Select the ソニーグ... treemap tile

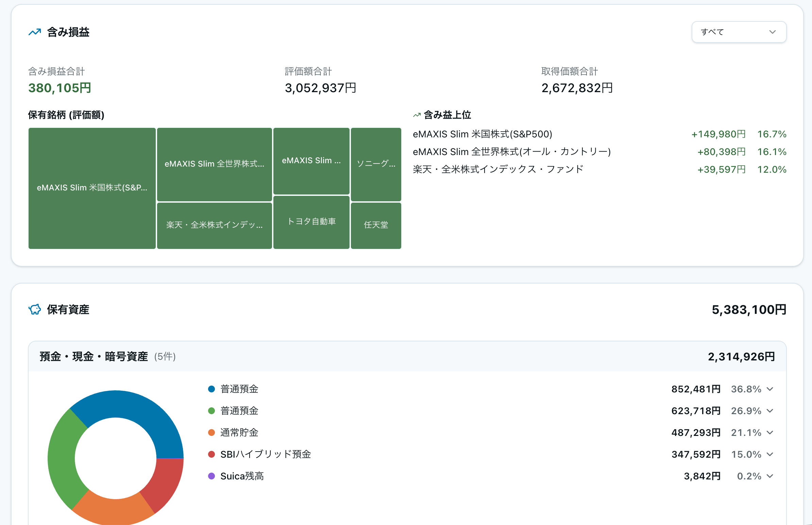point(376,164)
